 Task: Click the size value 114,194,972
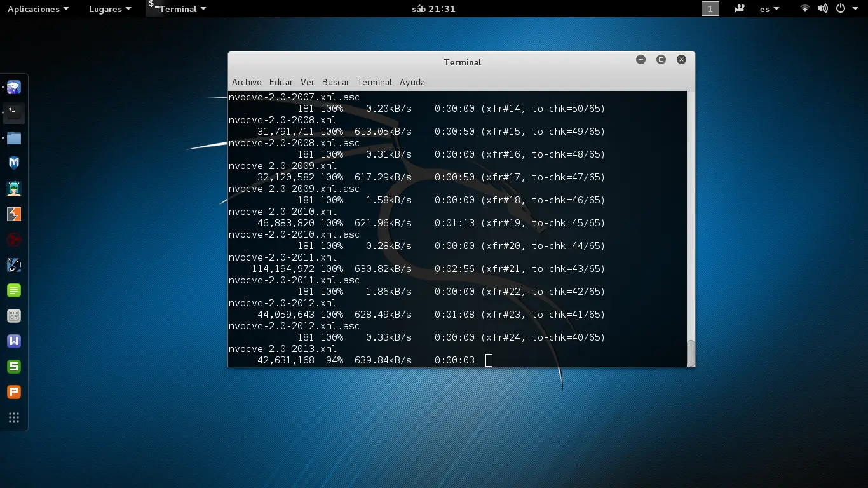click(283, 269)
